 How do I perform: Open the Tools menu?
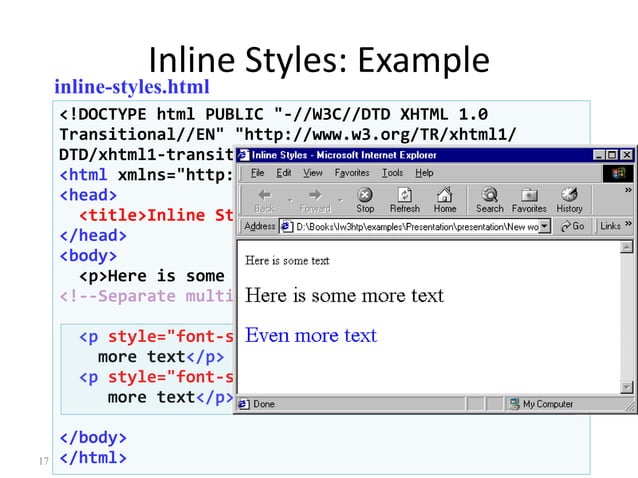pyautogui.click(x=392, y=173)
